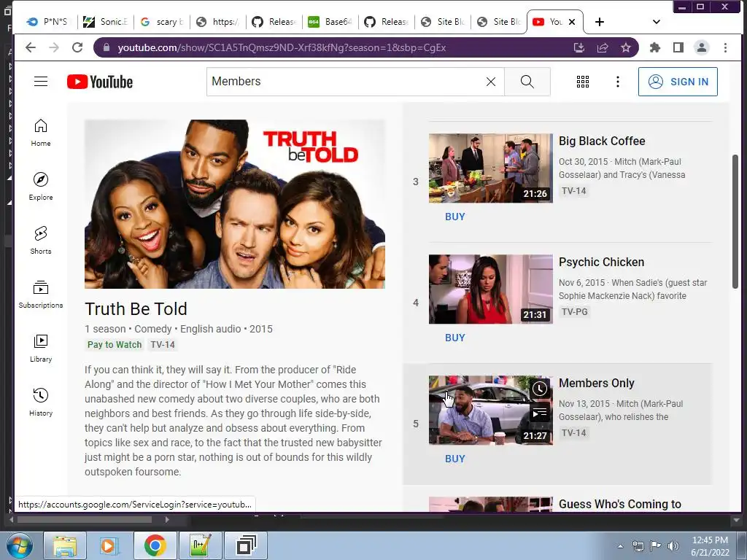Image resolution: width=747 pixels, height=560 pixels.
Task: Open the YouTube apps grid icon
Action: coord(583,82)
